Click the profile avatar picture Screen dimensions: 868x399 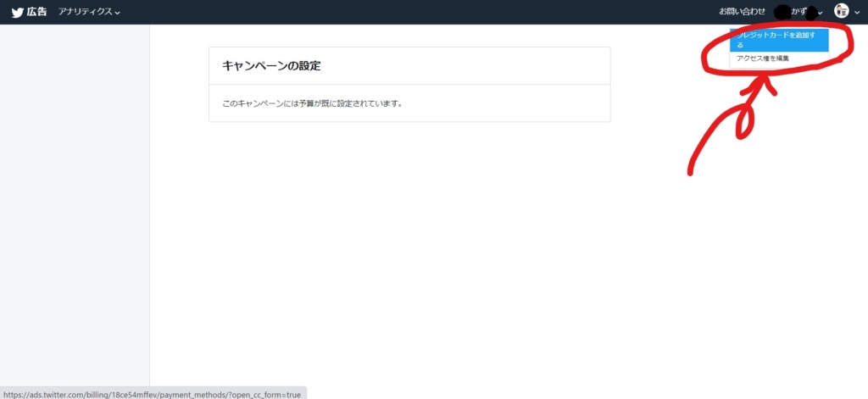tap(842, 10)
